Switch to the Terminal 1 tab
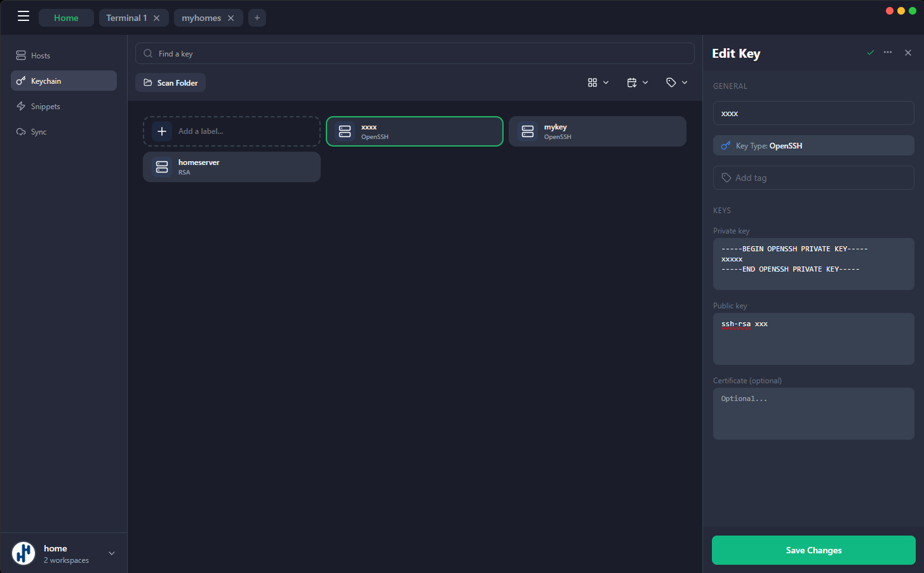 (x=127, y=18)
